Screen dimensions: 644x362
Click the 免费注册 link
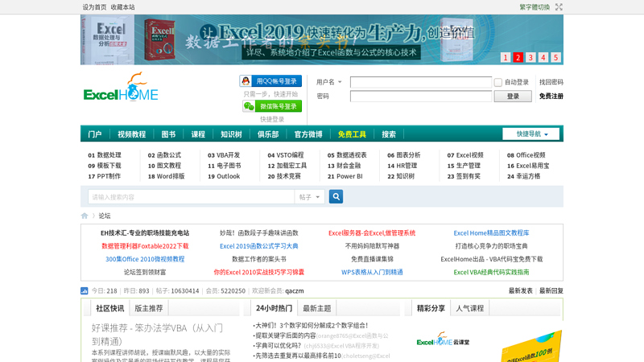551,96
